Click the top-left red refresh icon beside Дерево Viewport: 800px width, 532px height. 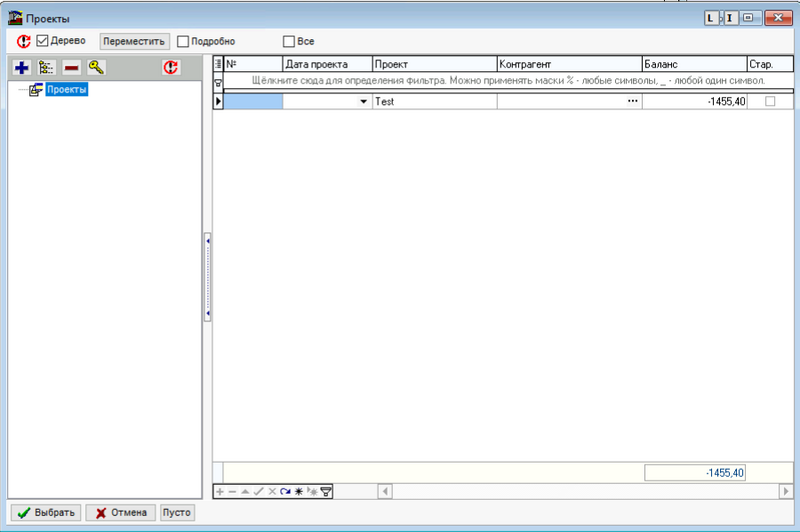(x=23, y=42)
